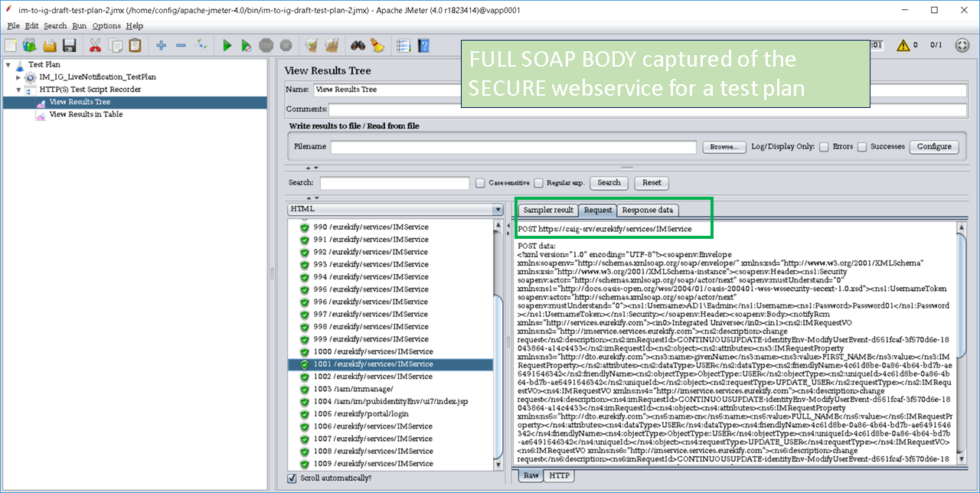Viewport: 980px width, 493px height.
Task: Start the test with green play icon
Action: coord(227,46)
